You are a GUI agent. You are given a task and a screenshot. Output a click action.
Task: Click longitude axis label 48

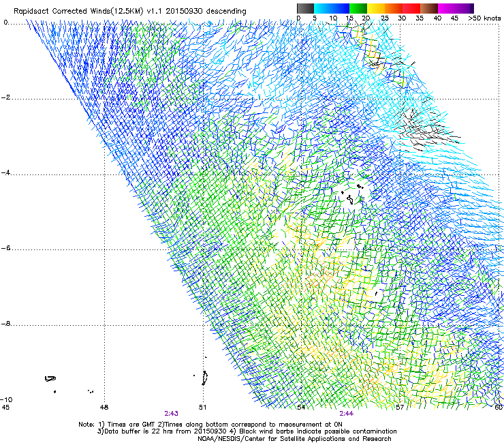(x=104, y=408)
